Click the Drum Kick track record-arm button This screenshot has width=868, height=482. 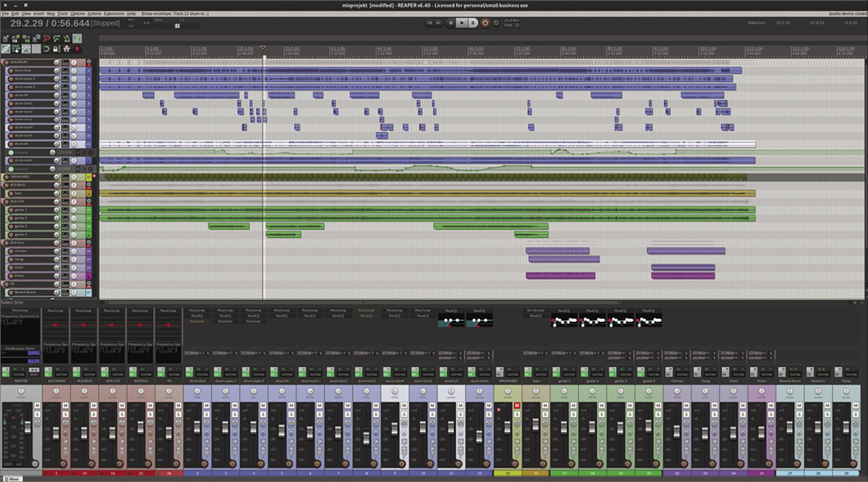[11, 70]
